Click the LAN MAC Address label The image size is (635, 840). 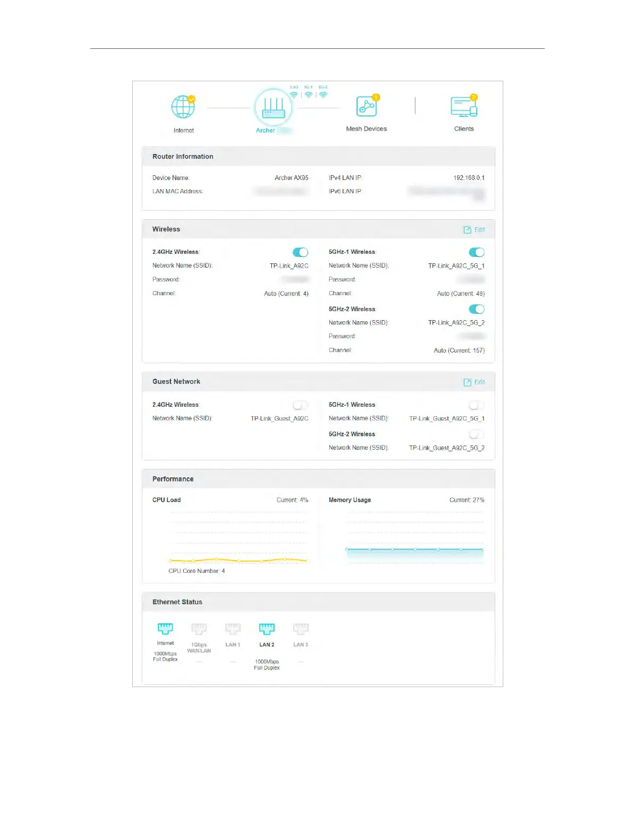(x=177, y=192)
